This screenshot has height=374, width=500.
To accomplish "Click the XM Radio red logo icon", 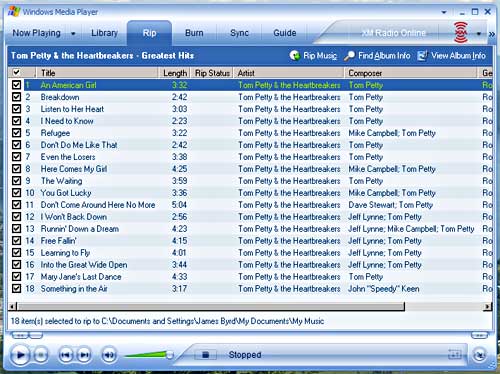I will click(x=461, y=33).
